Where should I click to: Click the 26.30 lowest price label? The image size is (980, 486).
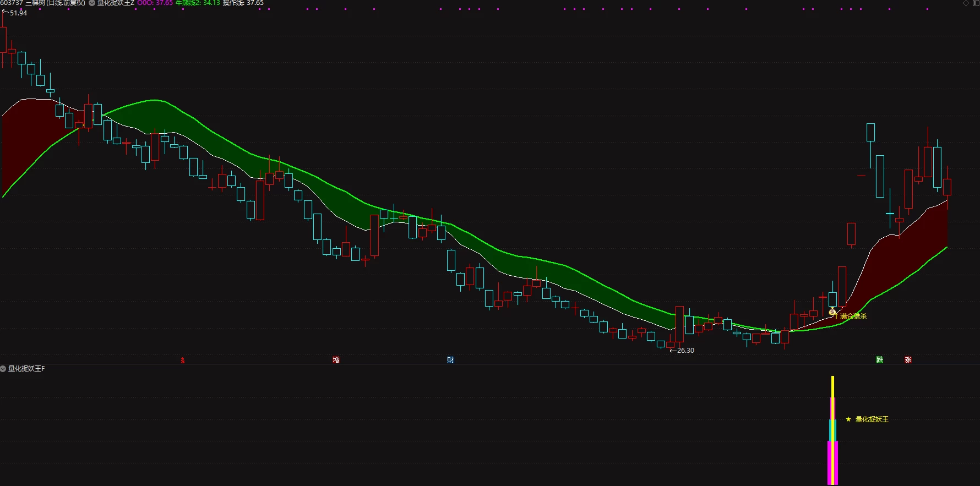pos(685,351)
